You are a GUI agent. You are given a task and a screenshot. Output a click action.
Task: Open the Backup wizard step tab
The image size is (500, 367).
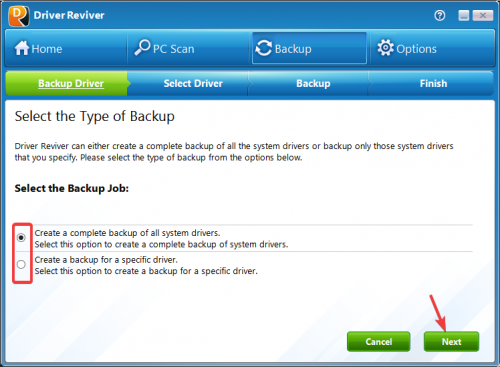tap(313, 83)
